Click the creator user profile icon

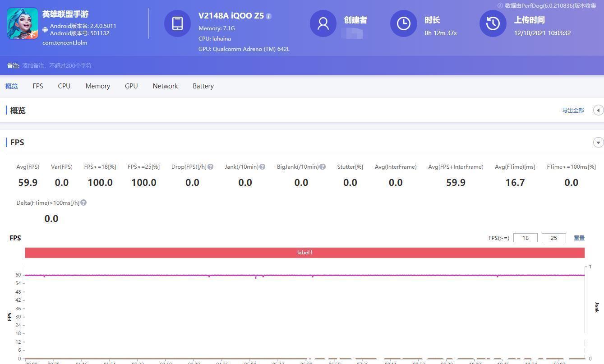point(323,23)
